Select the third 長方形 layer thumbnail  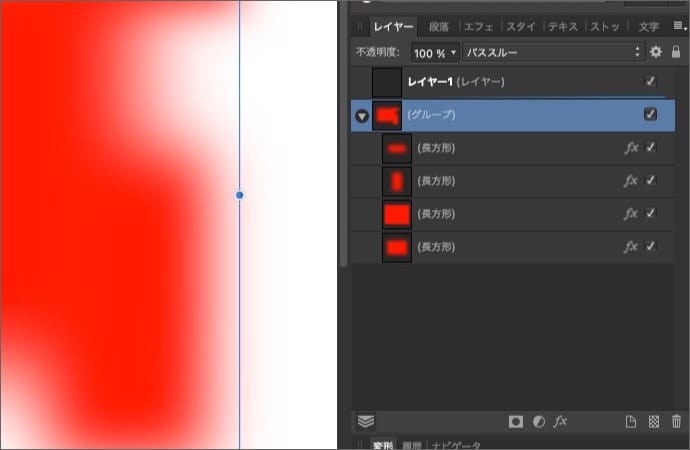click(397, 214)
